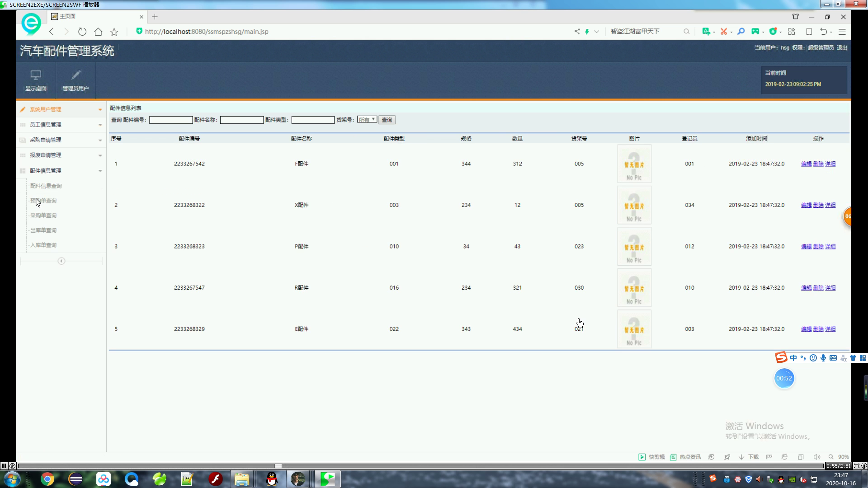868x488 pixels.
Task: Click the lightning speed mode icon
Action: [x=587, y=32]
